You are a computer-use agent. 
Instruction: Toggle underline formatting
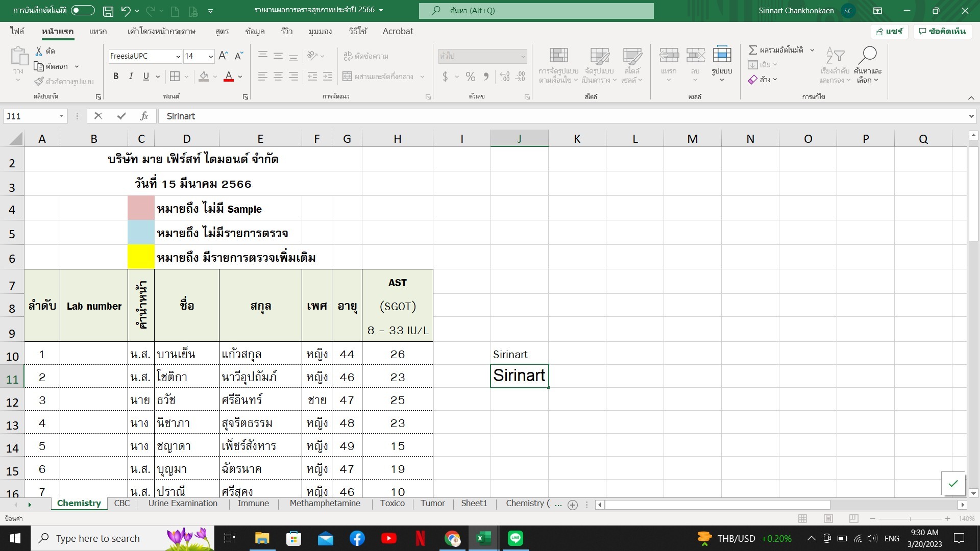click(x=146, y=77)
